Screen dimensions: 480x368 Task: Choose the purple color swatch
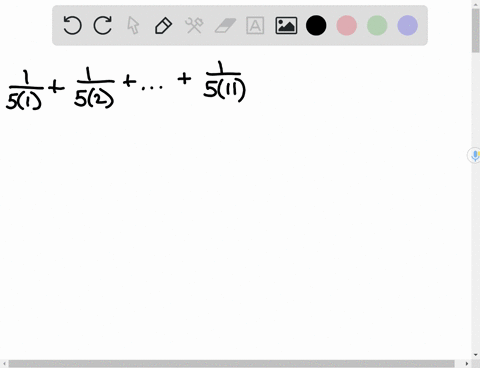tap(408, 25)
